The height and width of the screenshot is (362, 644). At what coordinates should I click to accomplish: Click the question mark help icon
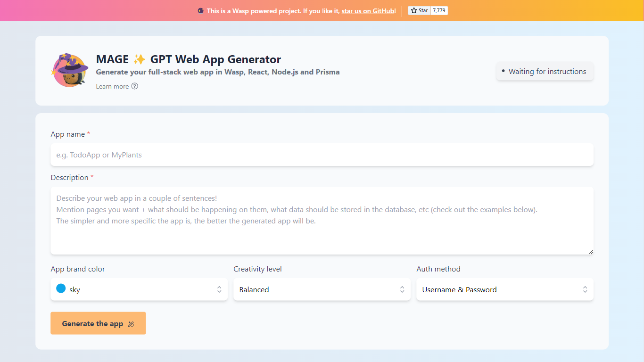pyautogui.click(x=135, y=86)
